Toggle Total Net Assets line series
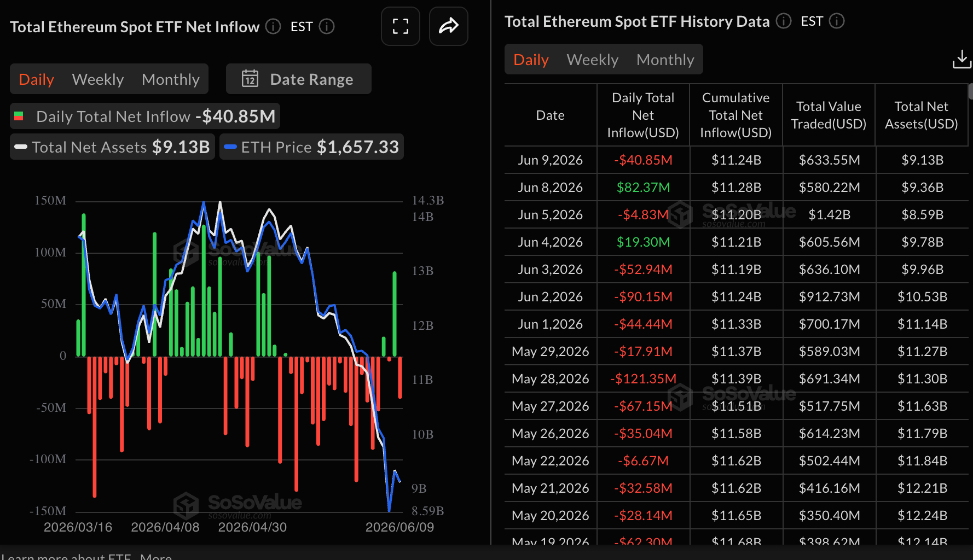Image resolution: width=973 pixels, height=560 pixels. coord(112,147)
